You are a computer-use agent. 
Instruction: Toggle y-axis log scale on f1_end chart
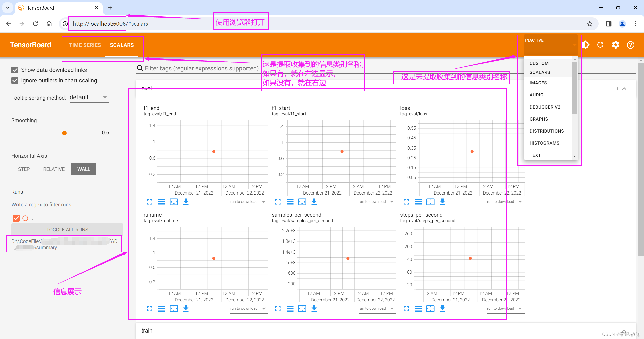tap(162, 202)
